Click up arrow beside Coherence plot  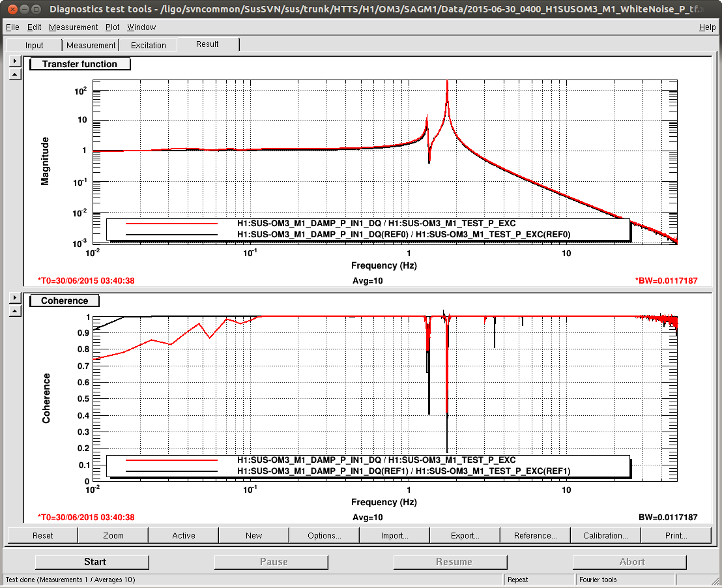coord(15,311)
